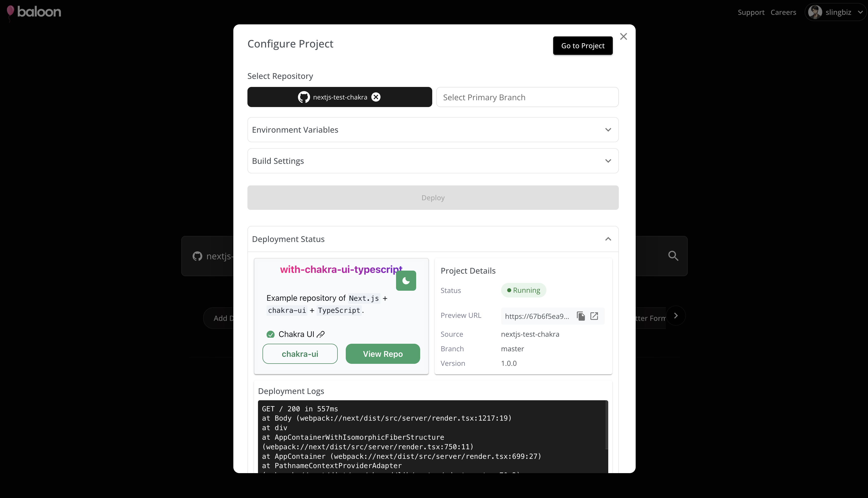Toggle dark mode with the moon icon
This screenshot has width=868, height=498.
point(406,281)
